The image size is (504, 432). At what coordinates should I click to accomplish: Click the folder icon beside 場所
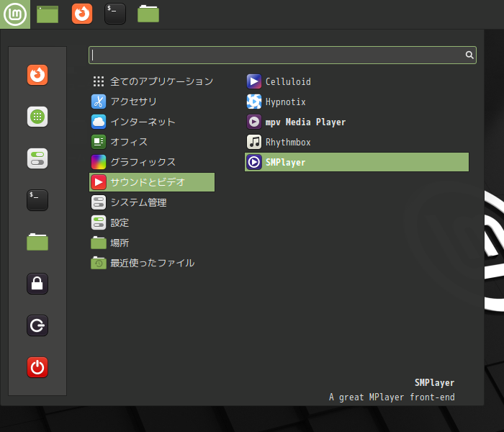[99, 243]
